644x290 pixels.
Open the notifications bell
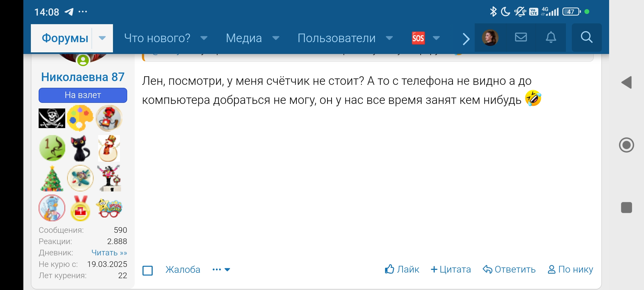click(551, 37)
